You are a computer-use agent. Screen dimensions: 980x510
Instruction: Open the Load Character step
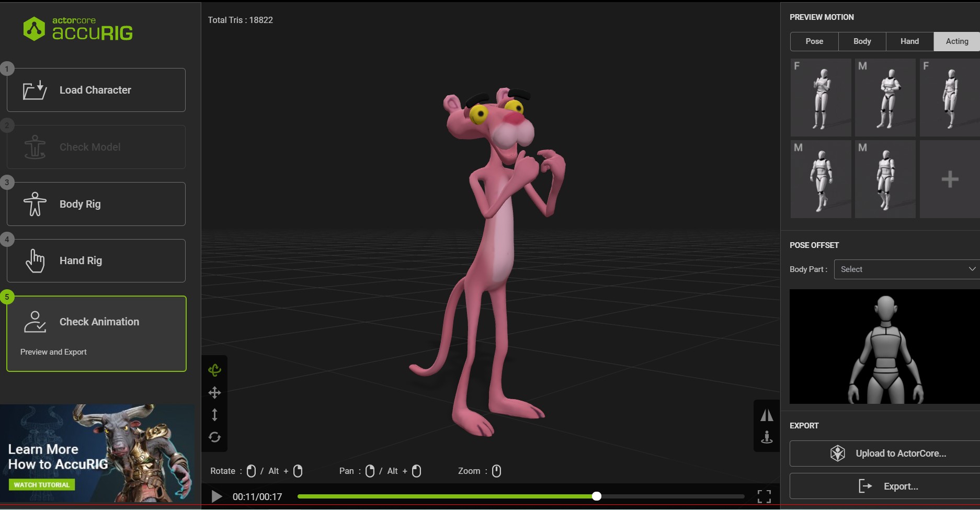[x=96, y=90]
